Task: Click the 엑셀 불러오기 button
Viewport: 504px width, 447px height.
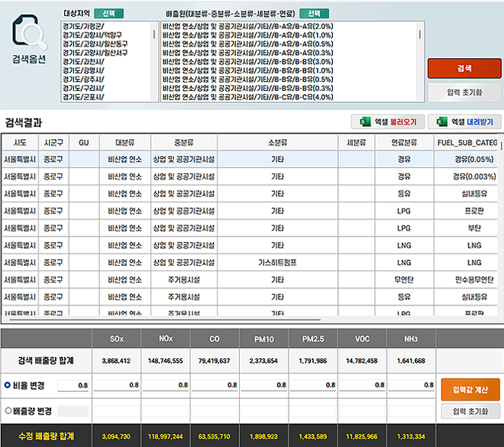Action: [x=388, y=122]
